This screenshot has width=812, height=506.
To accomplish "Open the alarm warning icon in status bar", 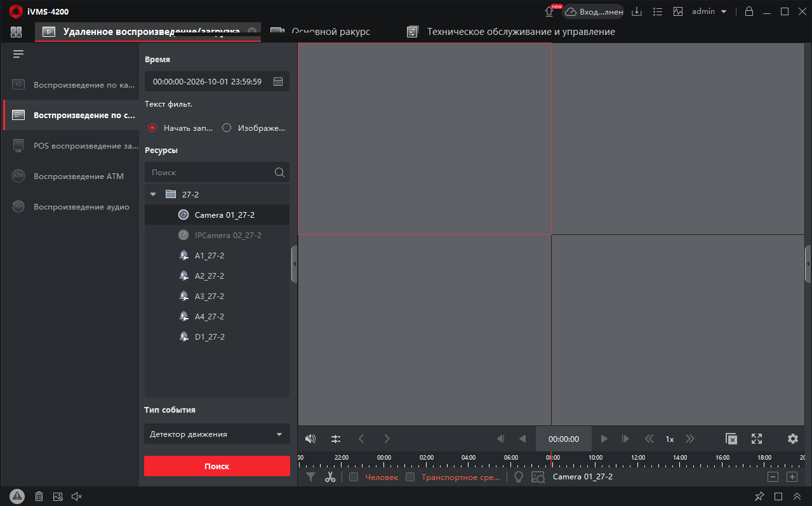I will pos(17,496).
